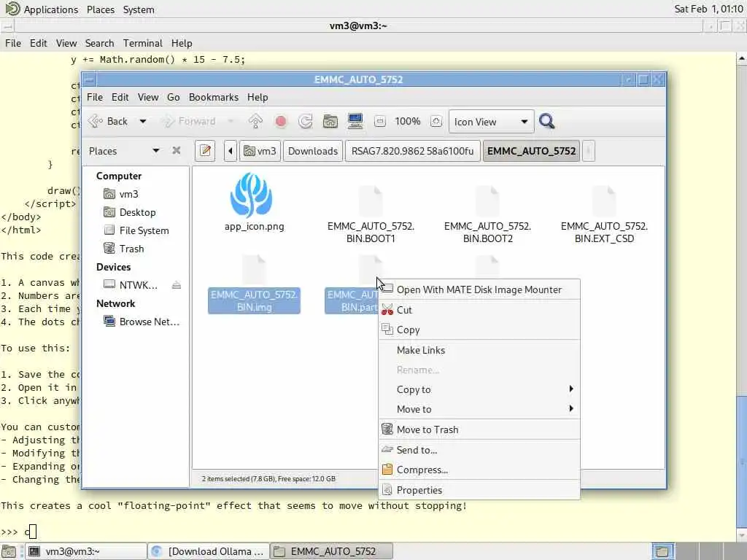The image size is (747, 560).
Task: Open the Back history dropdown arrow
Action: [x=142, y=122]
